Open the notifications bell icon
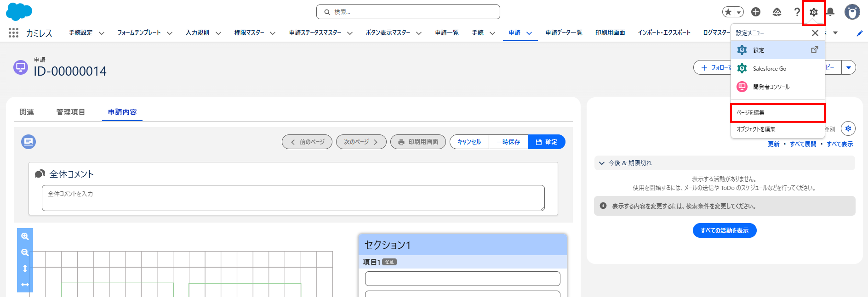The height and width of the screenshot is (297, 868). tap(830, 12)
